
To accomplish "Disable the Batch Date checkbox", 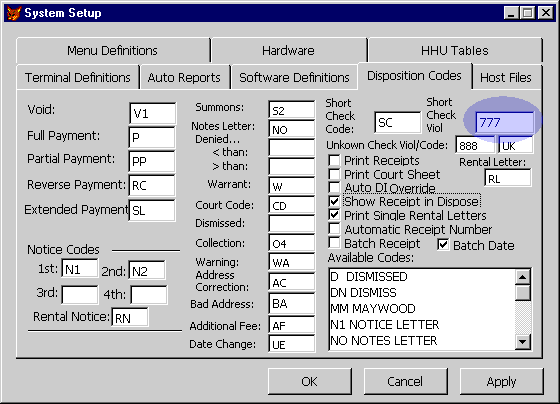I will click(x=443, y=245).
